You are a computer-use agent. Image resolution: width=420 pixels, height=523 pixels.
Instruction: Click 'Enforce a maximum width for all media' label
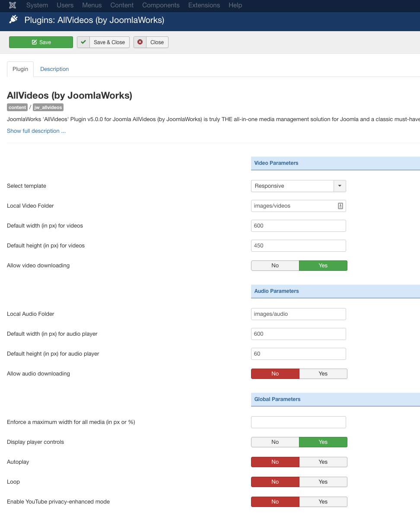[x=71, y=422]
